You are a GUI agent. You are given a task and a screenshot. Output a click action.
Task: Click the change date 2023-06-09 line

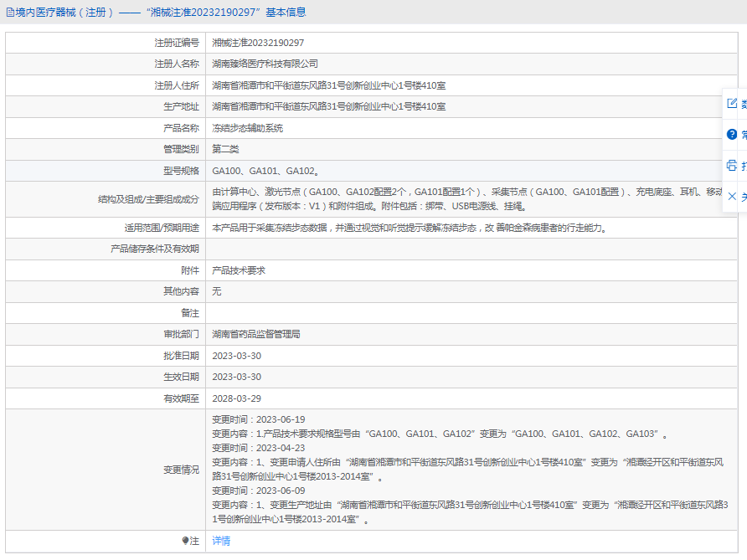point(259,491)
